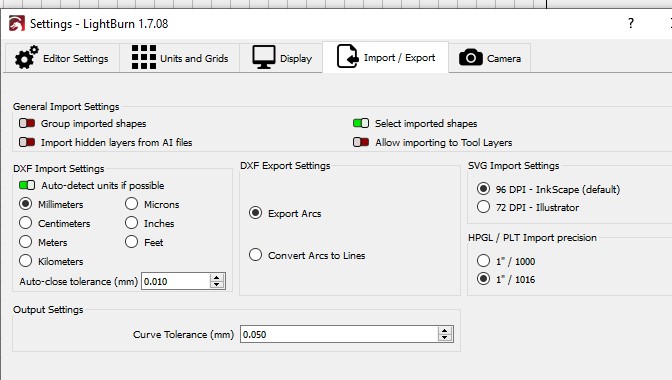Enable Group imported shapes toggle
The height and width of the screenshot is (380, 672).
[27, 123]
